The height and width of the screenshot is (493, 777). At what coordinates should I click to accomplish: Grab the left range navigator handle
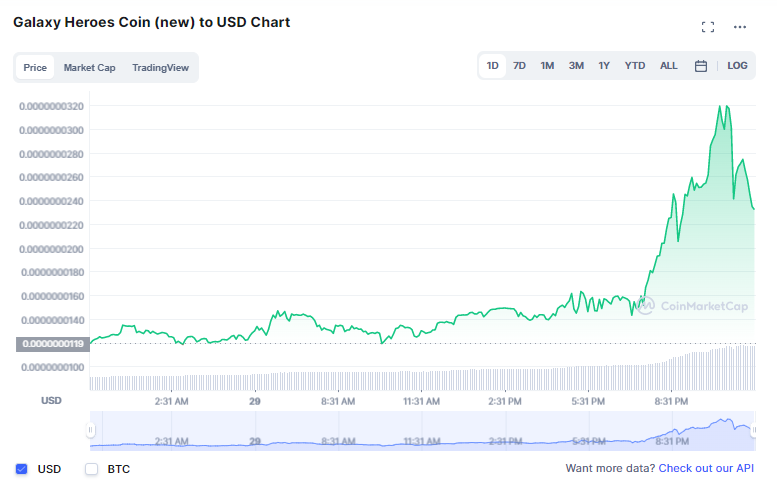click(90, 430)
